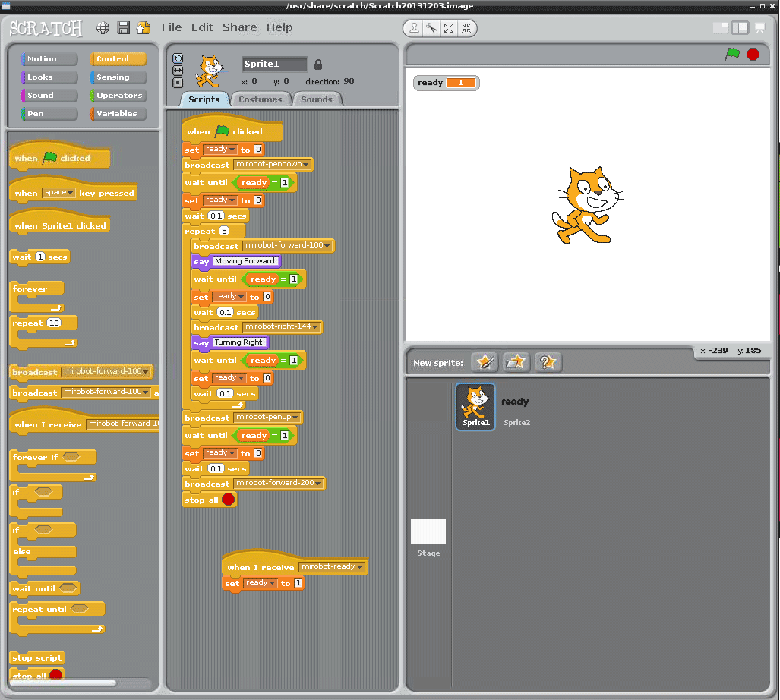Viewport: 780px width, 700px height.
Task: Paint a new sprite
Action: point(485,362)
